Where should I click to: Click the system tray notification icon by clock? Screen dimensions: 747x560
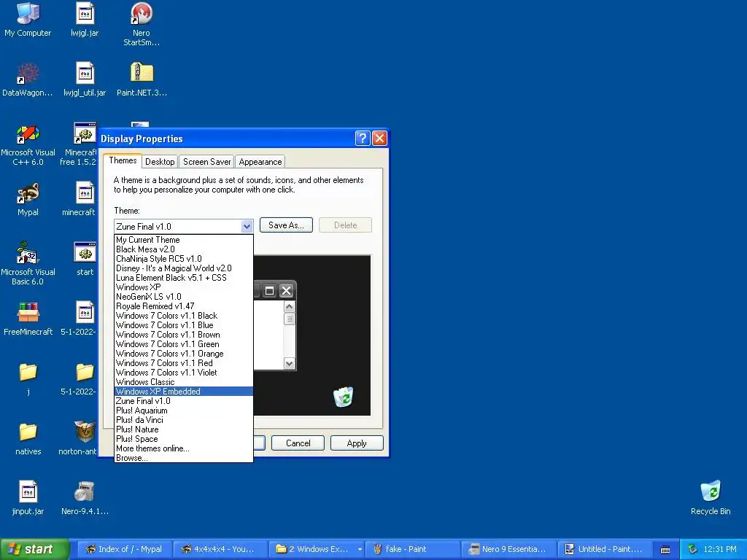[692, 549]
